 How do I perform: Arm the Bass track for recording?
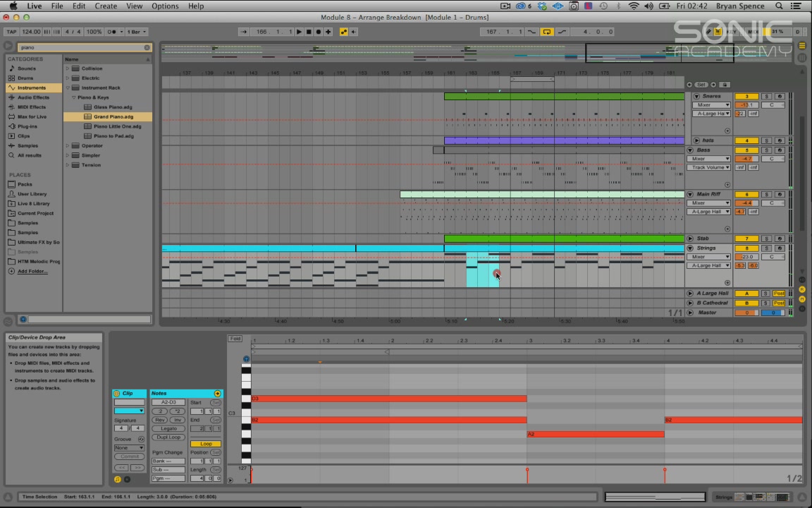[x=780, y=150]
